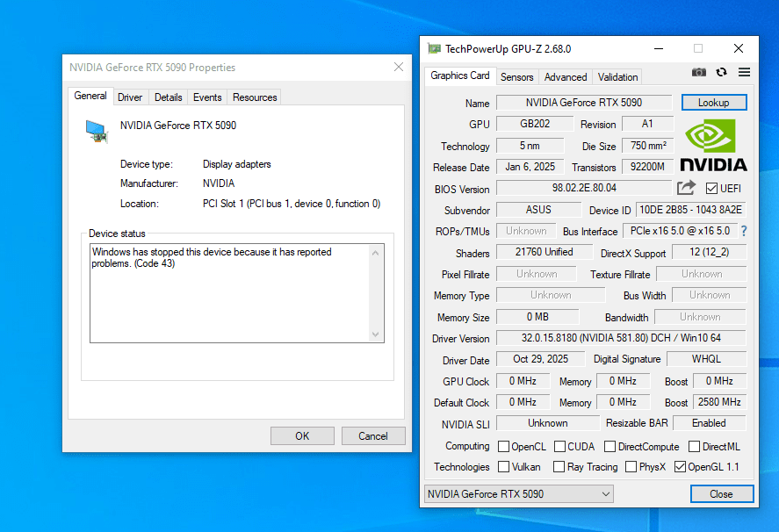Click the Device ID field value
Image resolution: width=779 pixels, height=532 pixels.
[690, 210]
